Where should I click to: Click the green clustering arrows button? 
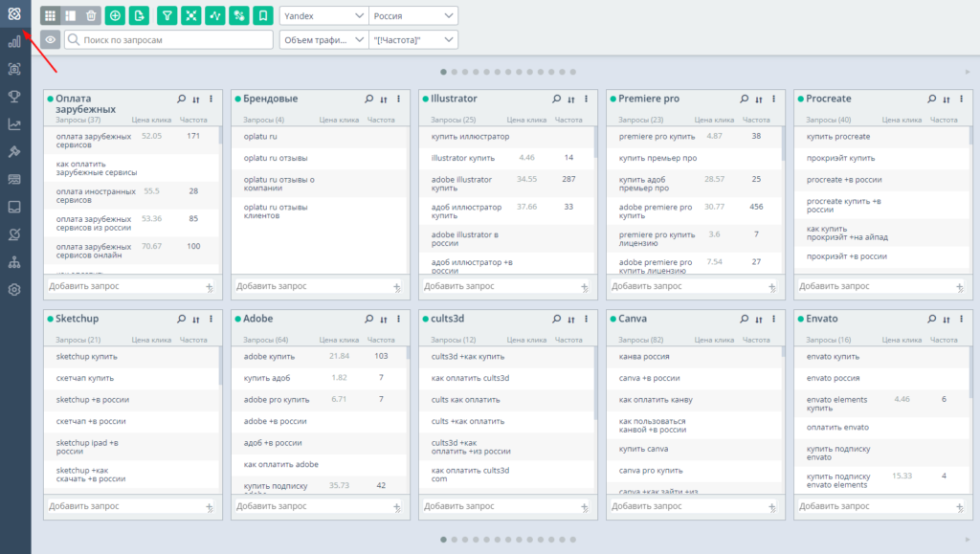click(191, 15)
